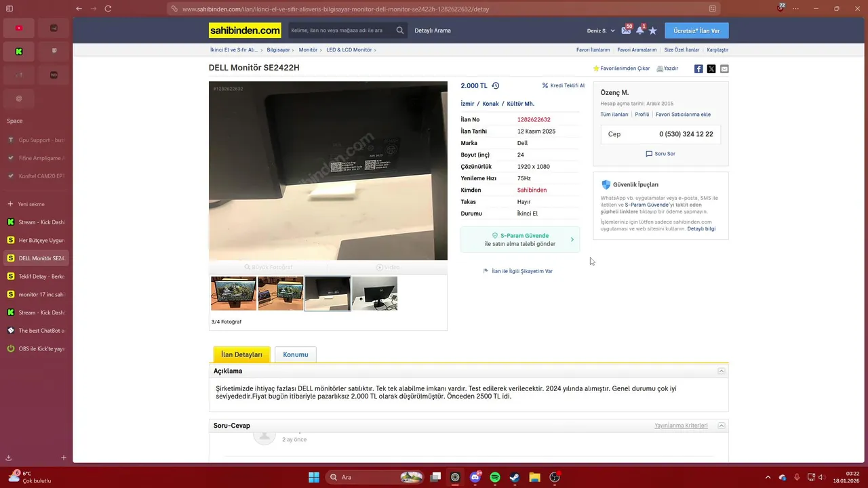Image resolution: width=868 pixels, height=488 pixels.
Task: Click the Yazdır print link
Action: coord(667,68)
